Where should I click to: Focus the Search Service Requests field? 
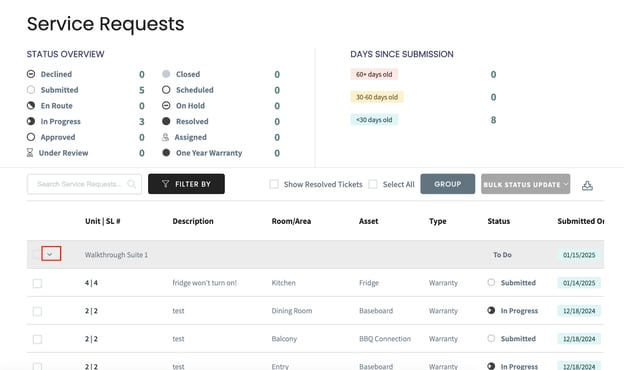click(x=84, y=184)
